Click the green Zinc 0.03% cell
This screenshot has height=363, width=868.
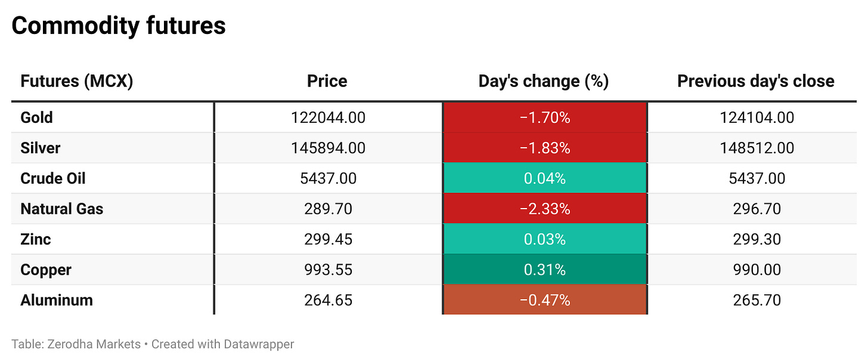point(544,239)
